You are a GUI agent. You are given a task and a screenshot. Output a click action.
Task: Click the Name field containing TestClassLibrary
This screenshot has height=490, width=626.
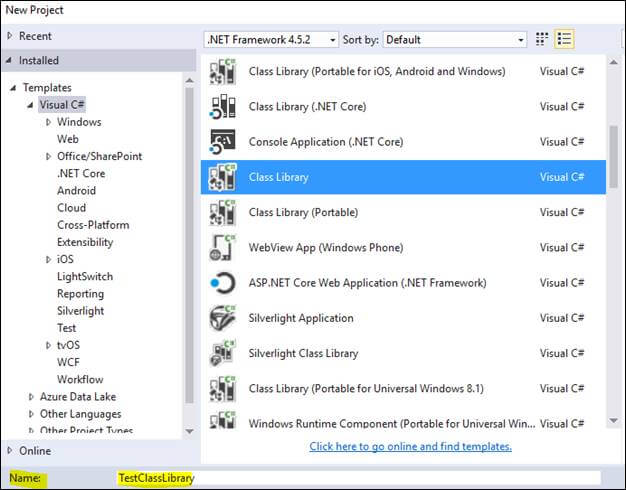coord(359,478)
